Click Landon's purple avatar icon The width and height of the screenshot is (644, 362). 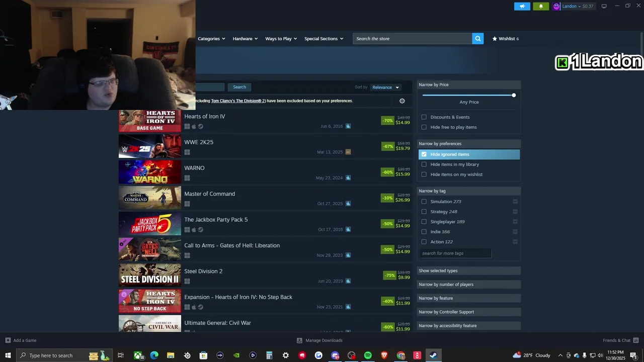pos(556,6)
